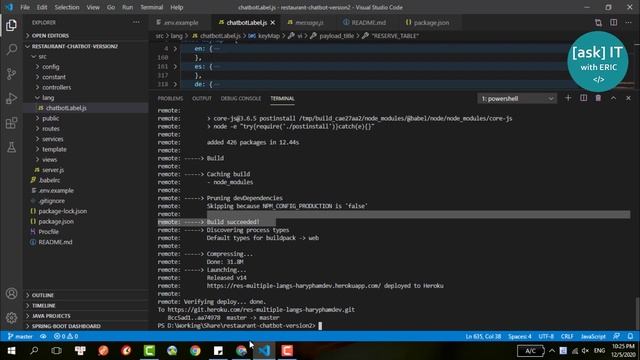Switch to the README.md editor tab

point(364,22)
